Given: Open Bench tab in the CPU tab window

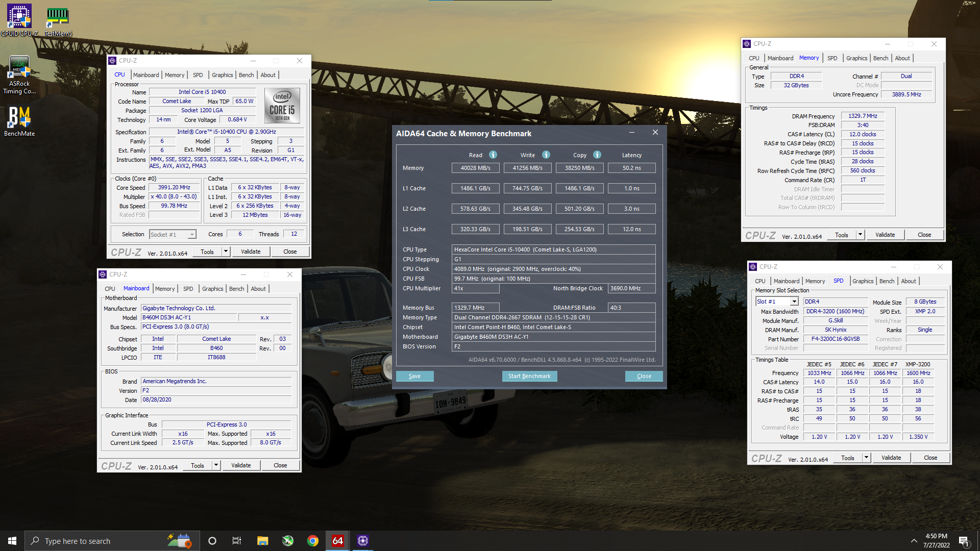Looking at the screenshot, I should [x=246, y=75].
